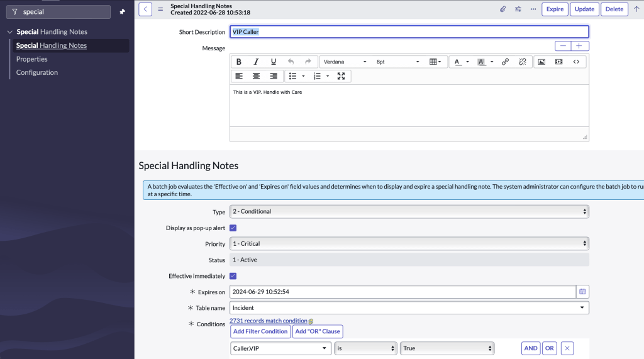Open the Expires on calendar picker
The width and height of the screenshot is (644, 359).
pos(582,292)
